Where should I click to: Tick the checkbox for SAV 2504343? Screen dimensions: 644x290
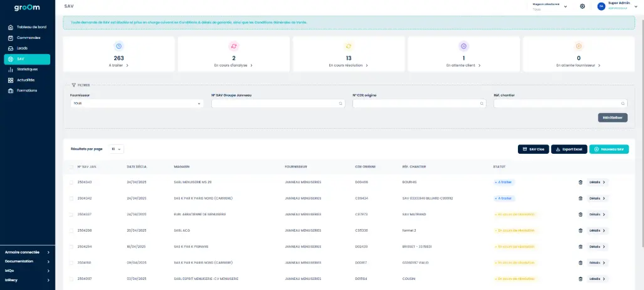(x=71, y=182)
